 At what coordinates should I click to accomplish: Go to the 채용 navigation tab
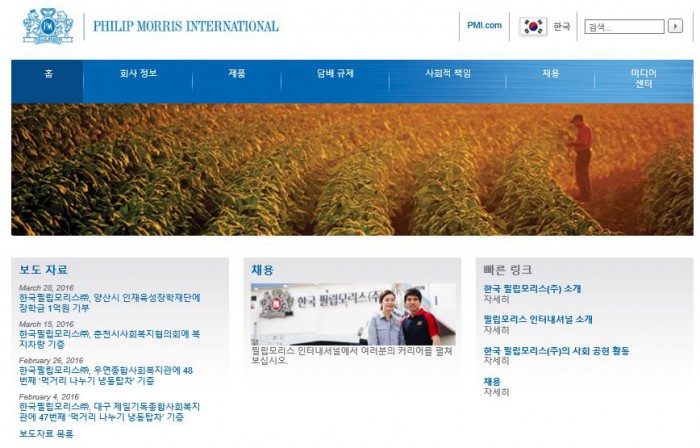pyautogui.click(x=551, y=74)
